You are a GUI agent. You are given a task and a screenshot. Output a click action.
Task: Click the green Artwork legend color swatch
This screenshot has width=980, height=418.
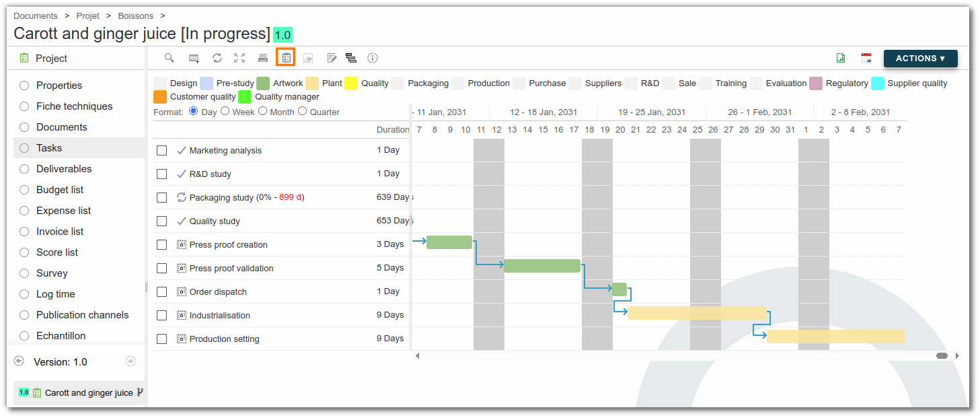tap(263, 83)
